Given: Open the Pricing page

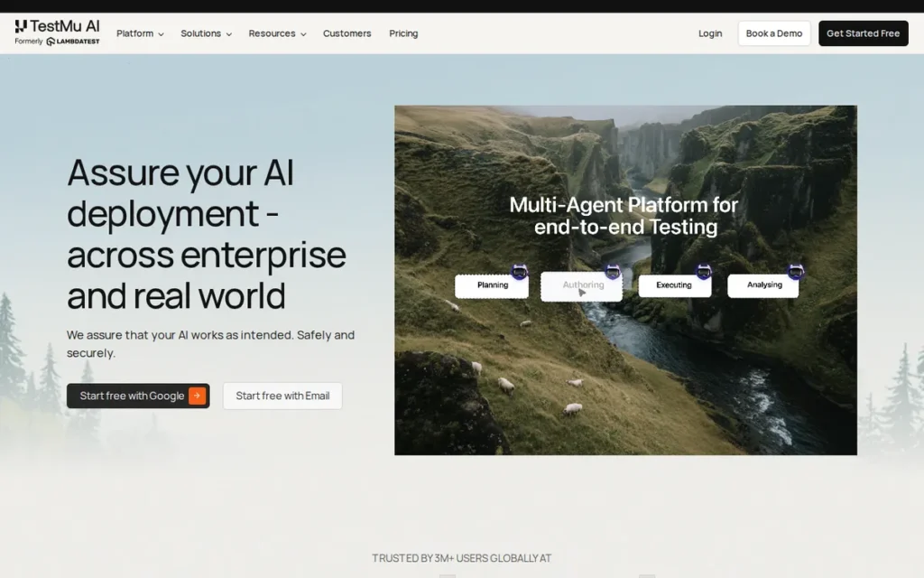Looking at the screenshot, I should tap(403, 33).
